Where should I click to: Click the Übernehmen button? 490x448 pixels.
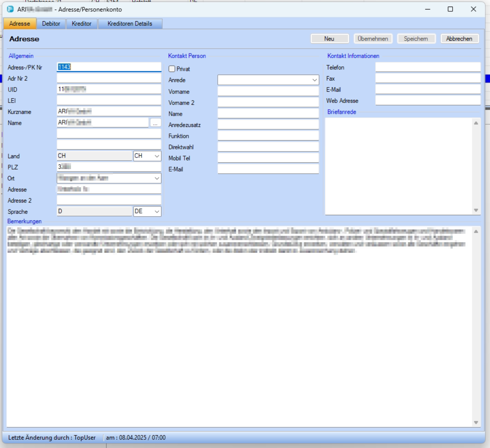373,39
